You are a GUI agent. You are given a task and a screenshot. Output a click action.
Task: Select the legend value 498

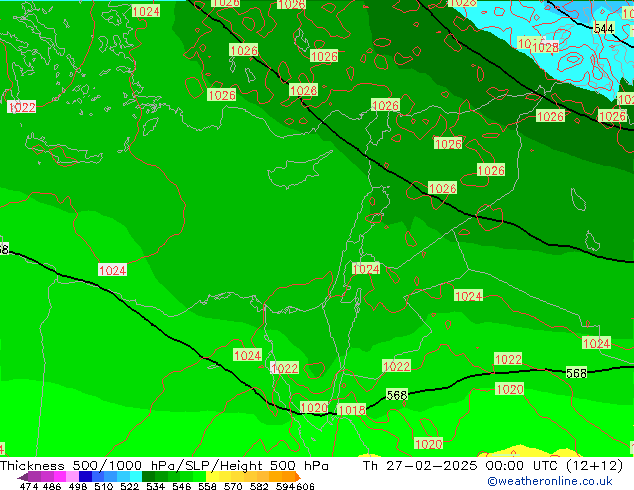(78, 486)
